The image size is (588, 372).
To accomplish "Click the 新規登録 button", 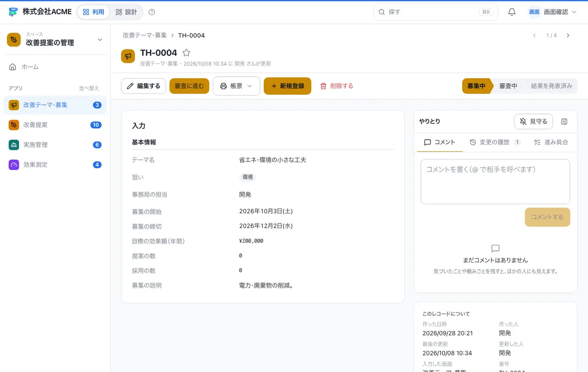I will (287, 86).
